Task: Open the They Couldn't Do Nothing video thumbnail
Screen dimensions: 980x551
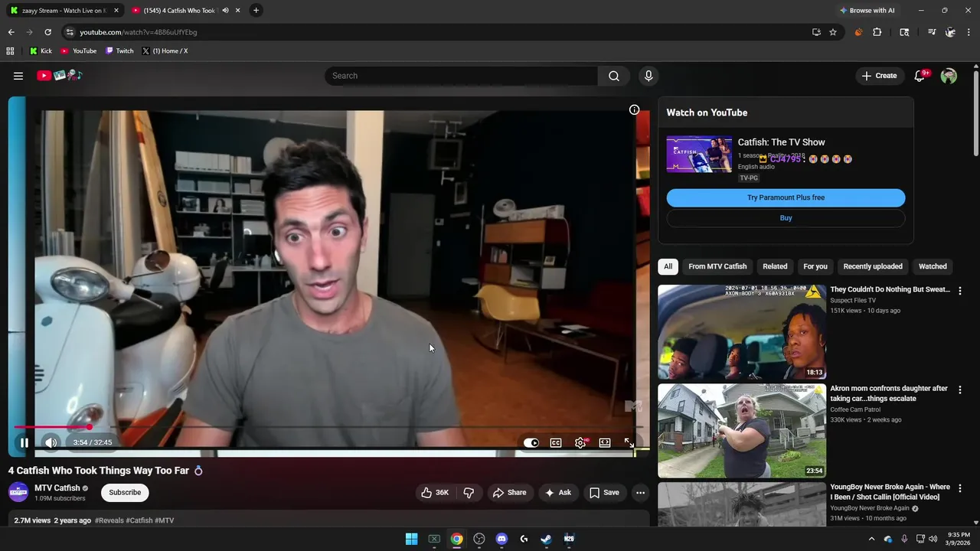Action: tap(742, 332)
